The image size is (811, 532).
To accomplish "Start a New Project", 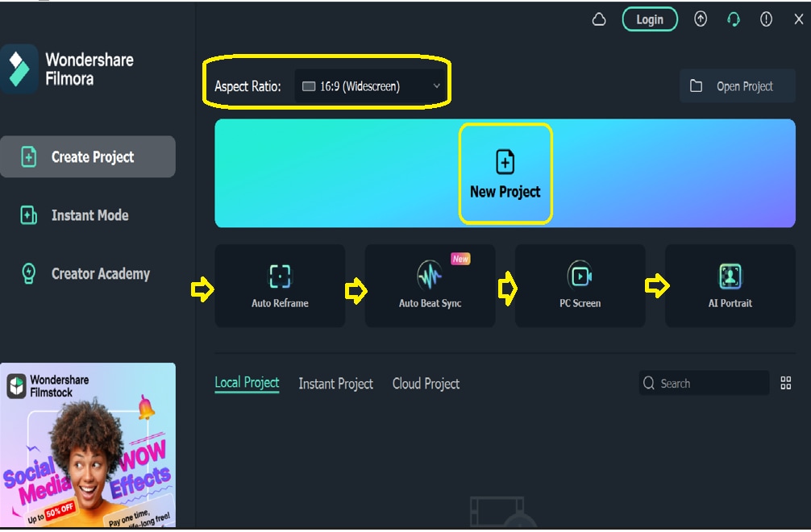I will click(x=505, y=174).
